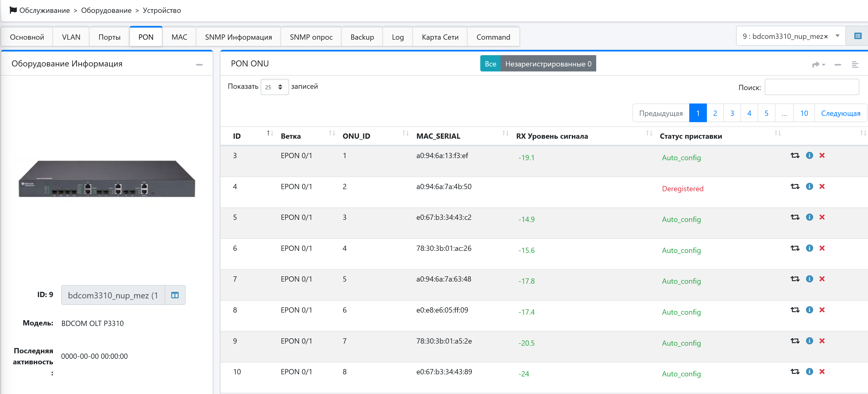Click the resync icon for ONU_ID 5 row
Image resolution: width=868 pixels, height=394 pixels.
(x=795, y=279)
